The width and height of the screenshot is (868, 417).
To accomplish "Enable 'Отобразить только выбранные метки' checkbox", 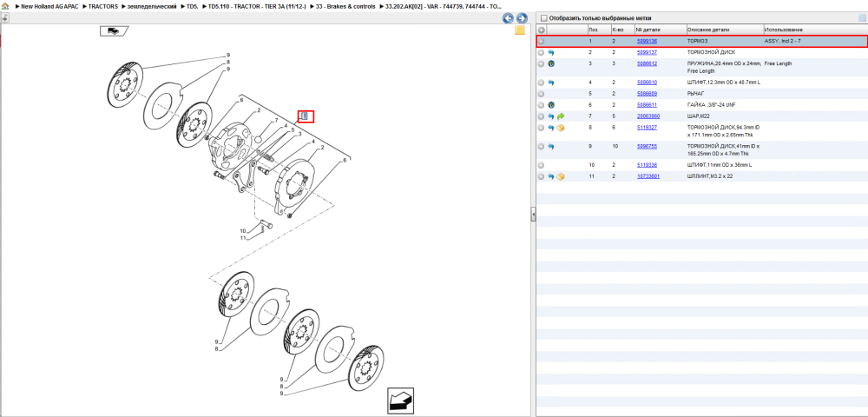I will coord(543,18).
